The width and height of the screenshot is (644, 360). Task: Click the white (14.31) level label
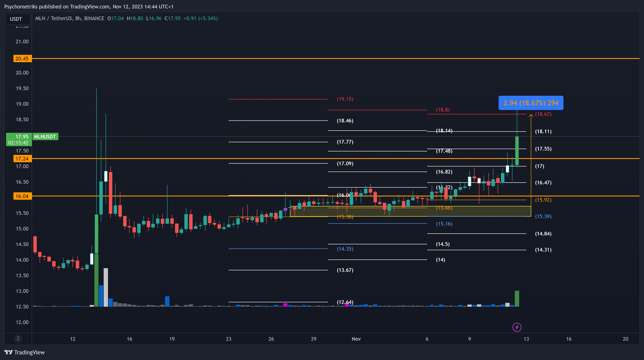tap(543, 250)
